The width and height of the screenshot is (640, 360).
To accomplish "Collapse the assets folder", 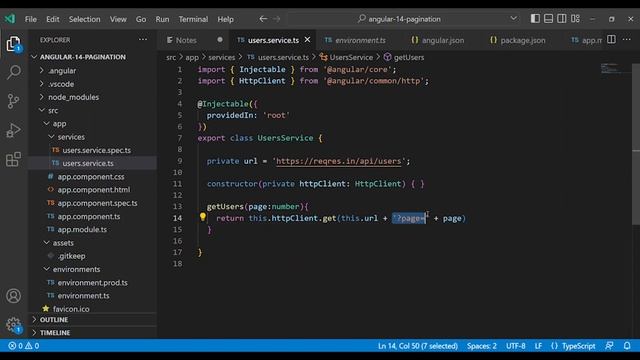I will coord(92,242).
